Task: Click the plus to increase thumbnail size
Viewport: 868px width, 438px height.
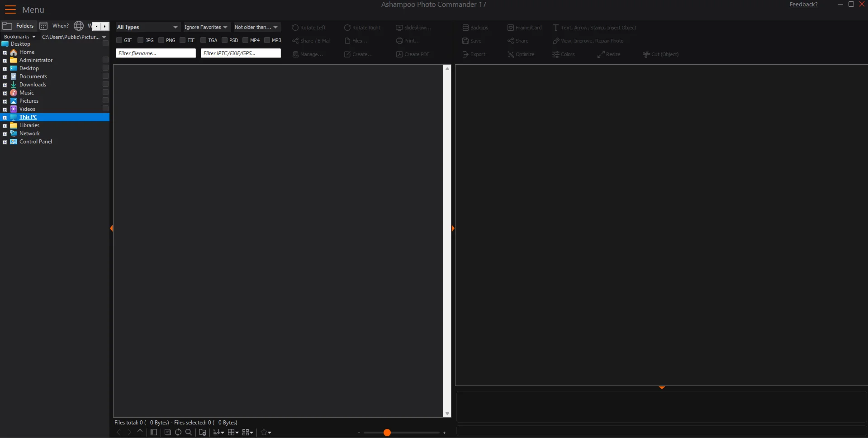Action: [444, 433]
